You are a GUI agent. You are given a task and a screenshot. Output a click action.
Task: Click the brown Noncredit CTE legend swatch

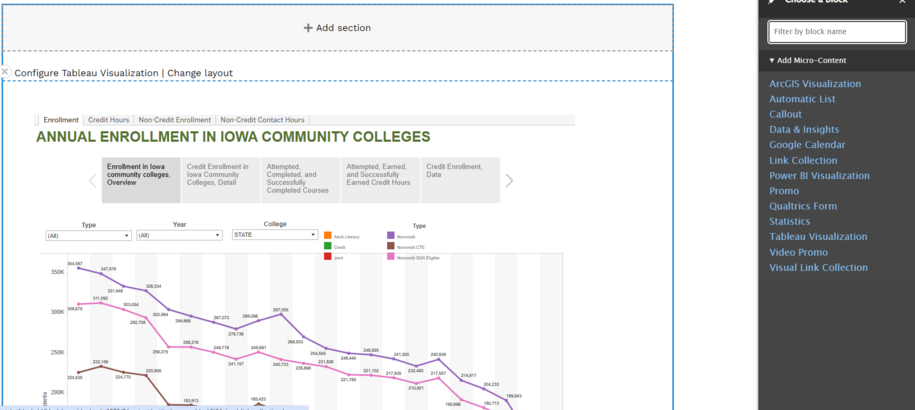coord(390,247)
